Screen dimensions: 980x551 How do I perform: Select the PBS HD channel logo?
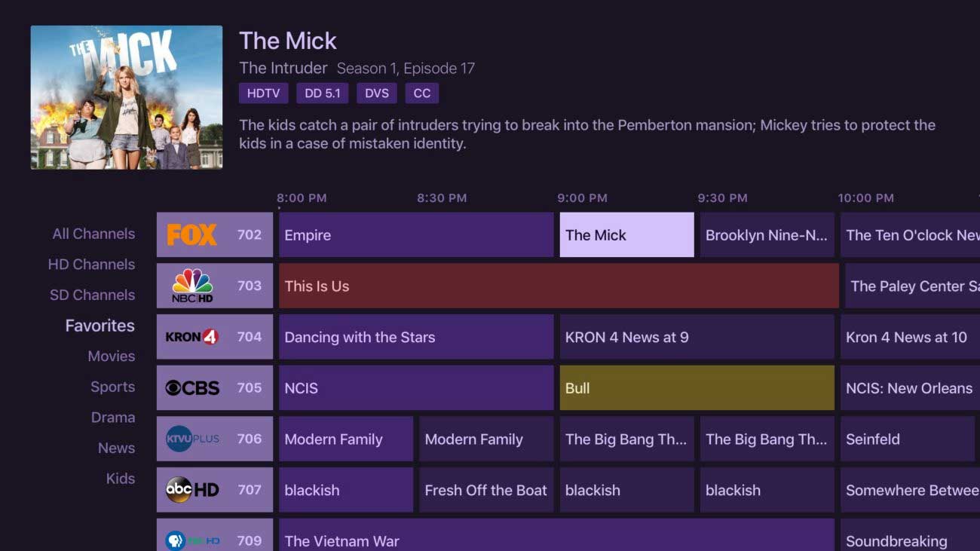click(x=192, y=540)
